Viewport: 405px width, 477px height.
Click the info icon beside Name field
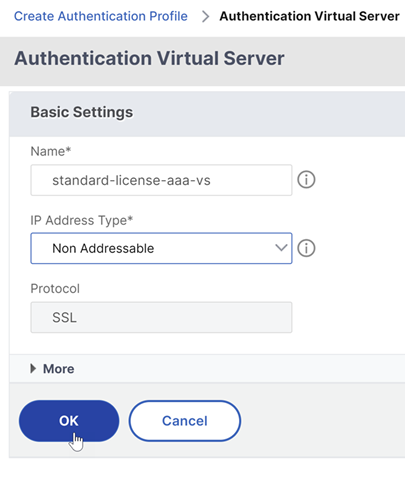(306, 180)
